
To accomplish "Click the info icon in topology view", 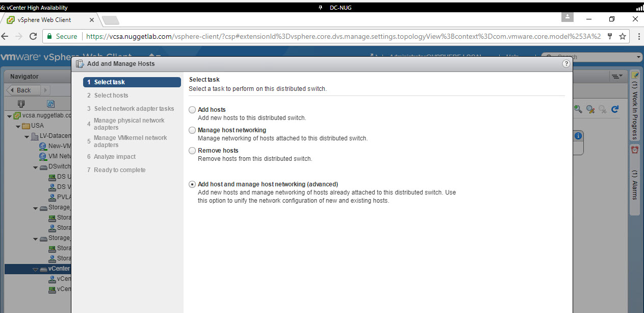I will tap(578, 136).
